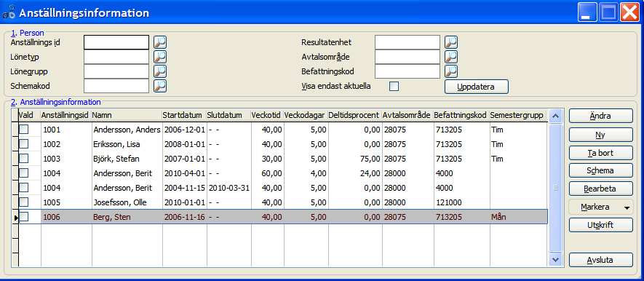Click the Deltidsprocent column header
Image resolution: width=644 pixels, height=281 pixels.
(355, 116)
